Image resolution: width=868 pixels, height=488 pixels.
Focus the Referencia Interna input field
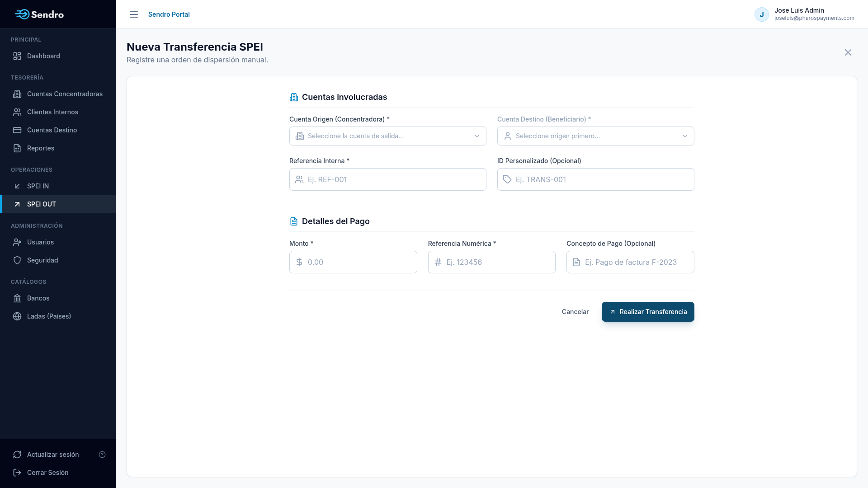coord(388,179)
